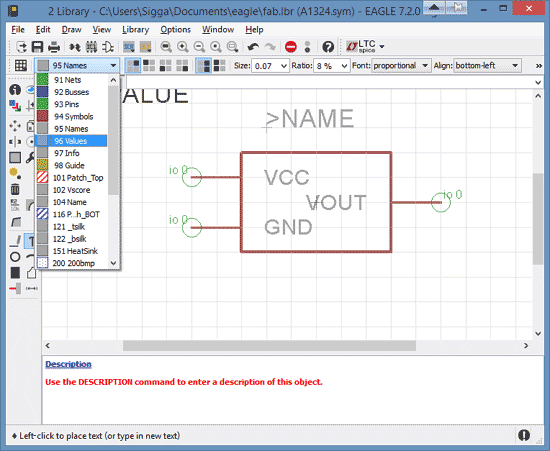Click the Undo arrow icon

click(x=253, y=47)
